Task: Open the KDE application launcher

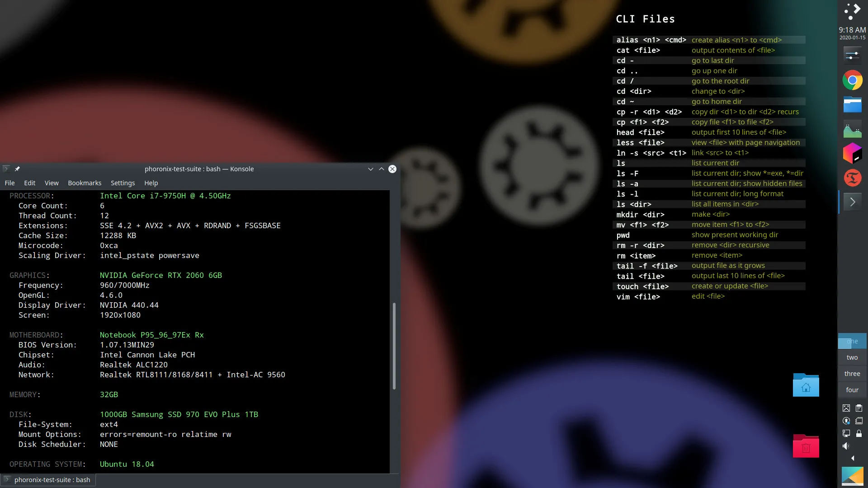Action: pyautogui.click(x=852, y=11)
